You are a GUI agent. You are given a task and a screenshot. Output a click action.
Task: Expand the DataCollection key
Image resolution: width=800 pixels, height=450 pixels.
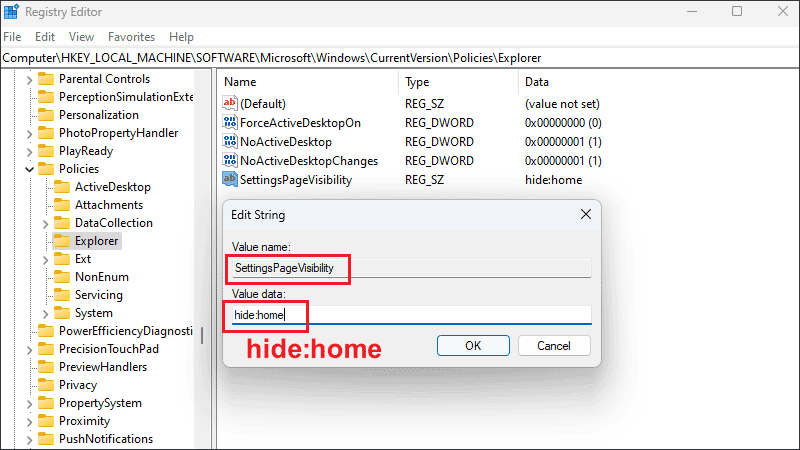coord(45,223)
